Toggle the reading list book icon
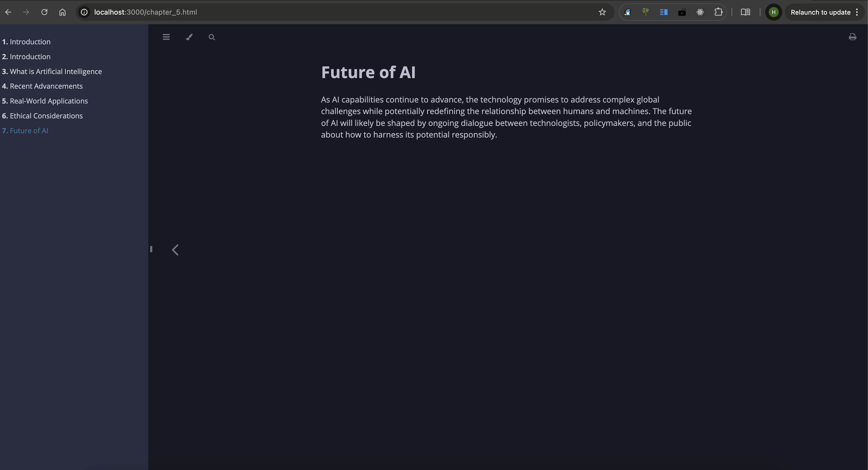This screenshot has width=868, height=470. click(x=746, y=12)
